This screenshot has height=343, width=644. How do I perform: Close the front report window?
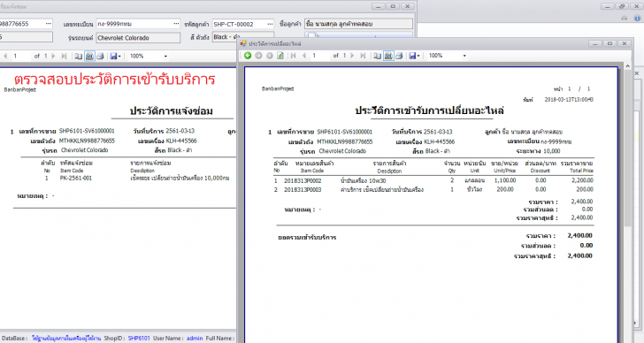click(625, 43)
